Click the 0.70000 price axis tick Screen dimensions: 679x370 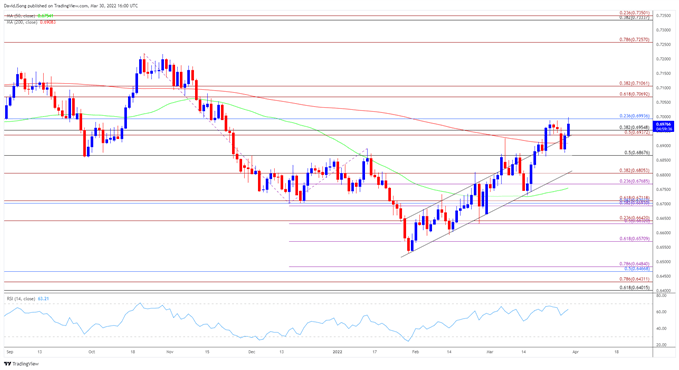pyautogui.click(x=664, y=117)
